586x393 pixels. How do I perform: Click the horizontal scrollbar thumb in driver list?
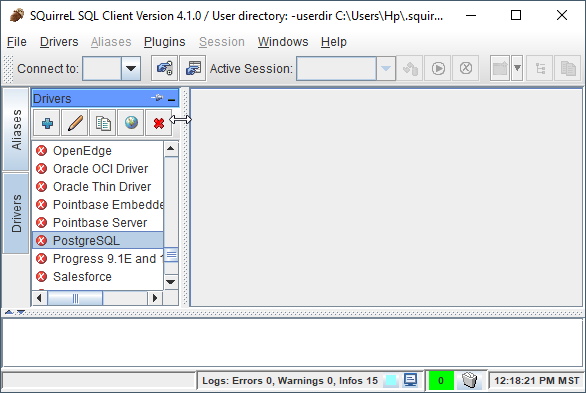pos(75,298)
